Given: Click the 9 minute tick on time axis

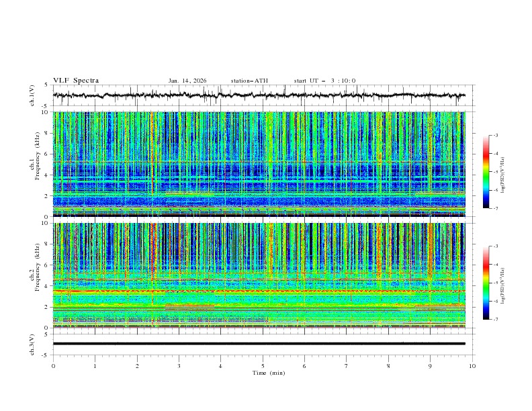Looking at the screenshot, I should (x=431, y=365).
